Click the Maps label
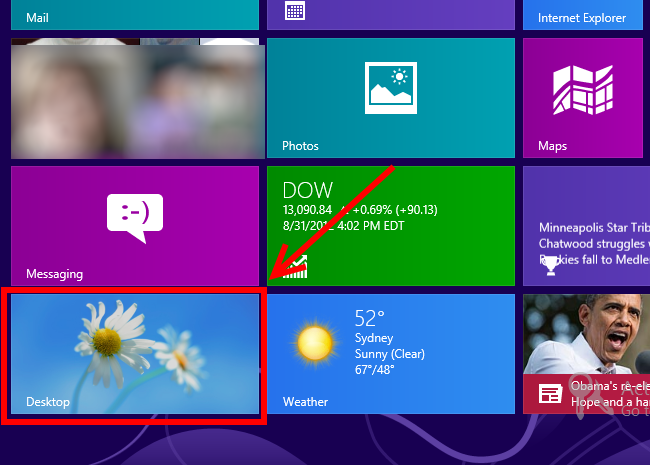The image size is (650, 465). tap(552, 146)
